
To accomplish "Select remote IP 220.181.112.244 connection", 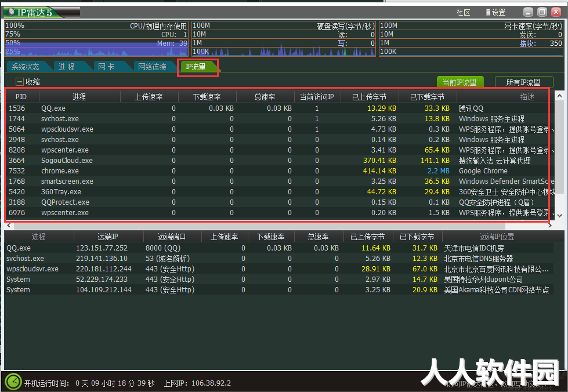I will point(279,269).
